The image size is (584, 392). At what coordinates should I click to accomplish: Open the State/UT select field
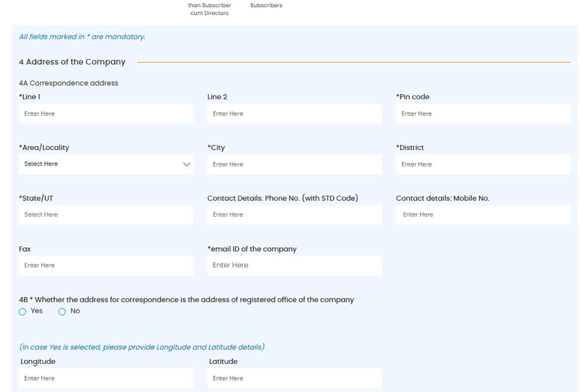click(x=106, y=215)
